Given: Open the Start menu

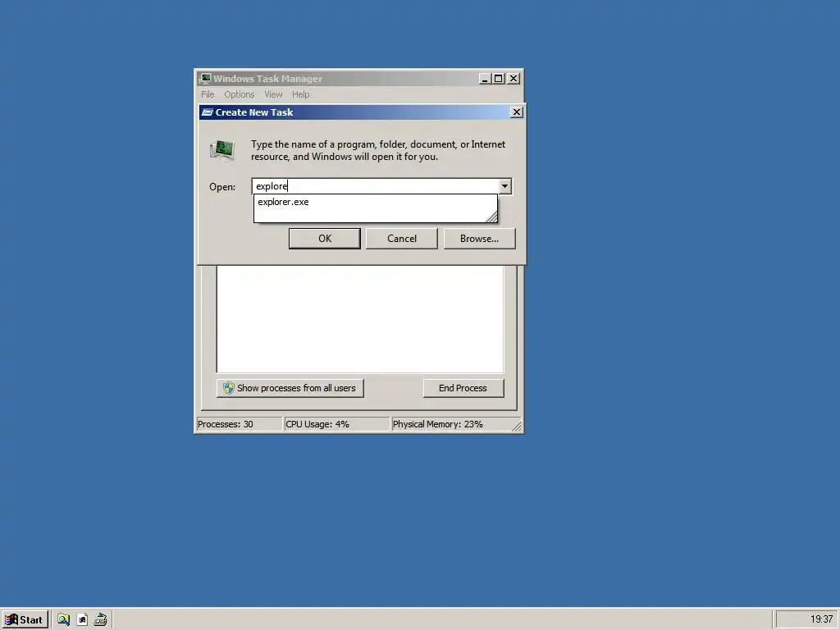Looking at the screenshot, I should point(25,620).
